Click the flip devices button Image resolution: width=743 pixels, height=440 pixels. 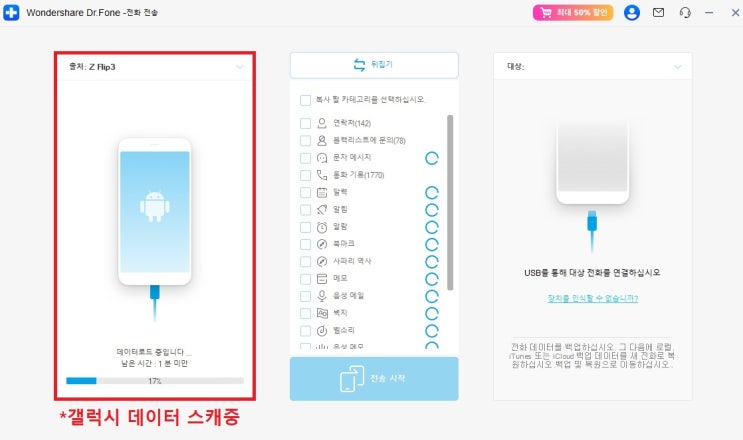click(x=374, y=65)
